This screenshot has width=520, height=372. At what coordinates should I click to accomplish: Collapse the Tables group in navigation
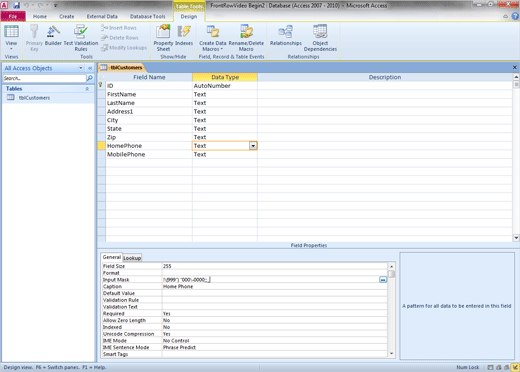pos(87,89)
